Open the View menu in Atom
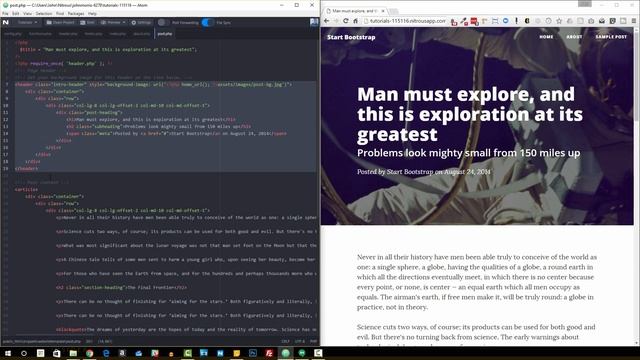Viewport: 640px width, 360px height. pos(27,13)
